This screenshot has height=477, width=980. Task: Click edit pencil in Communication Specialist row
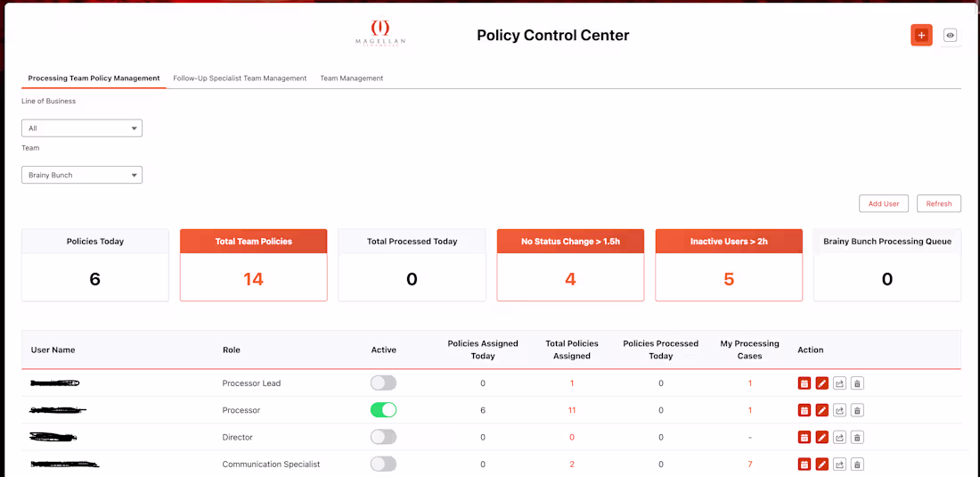(x=822, y=465)
